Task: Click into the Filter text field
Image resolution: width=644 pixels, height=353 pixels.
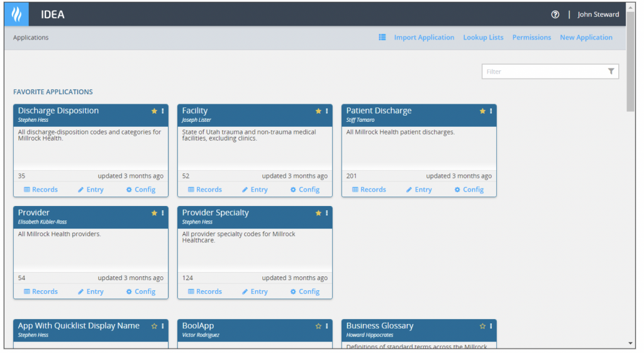Action: 550,72
